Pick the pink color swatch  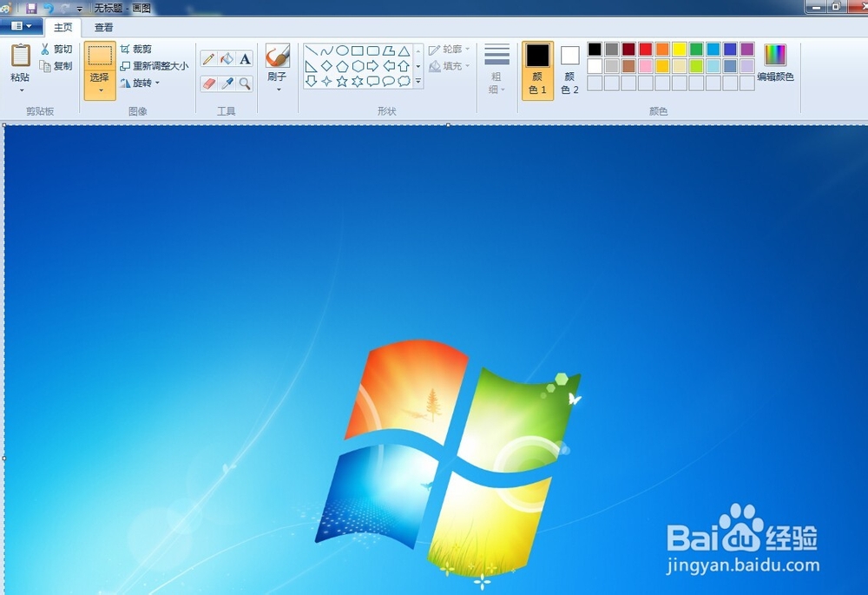pyautogui.click(x=646, y=66)
